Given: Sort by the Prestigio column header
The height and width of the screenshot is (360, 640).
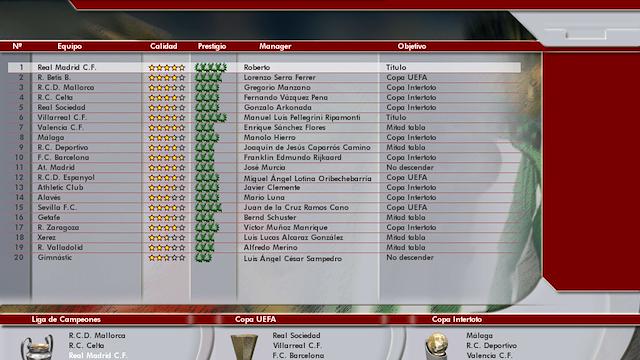Looking at the screenshot, I should (212, 46).
